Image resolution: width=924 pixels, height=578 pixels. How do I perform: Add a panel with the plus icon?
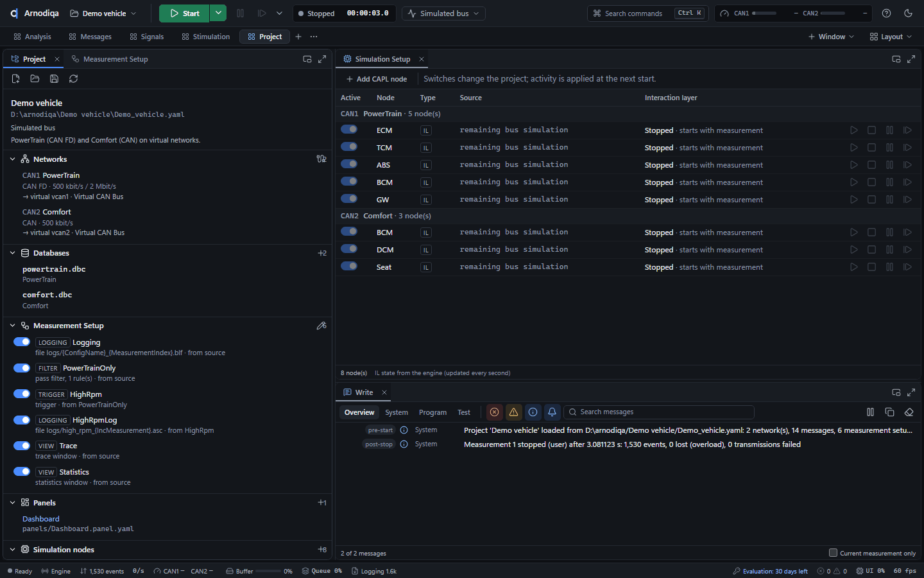(322, 503)
